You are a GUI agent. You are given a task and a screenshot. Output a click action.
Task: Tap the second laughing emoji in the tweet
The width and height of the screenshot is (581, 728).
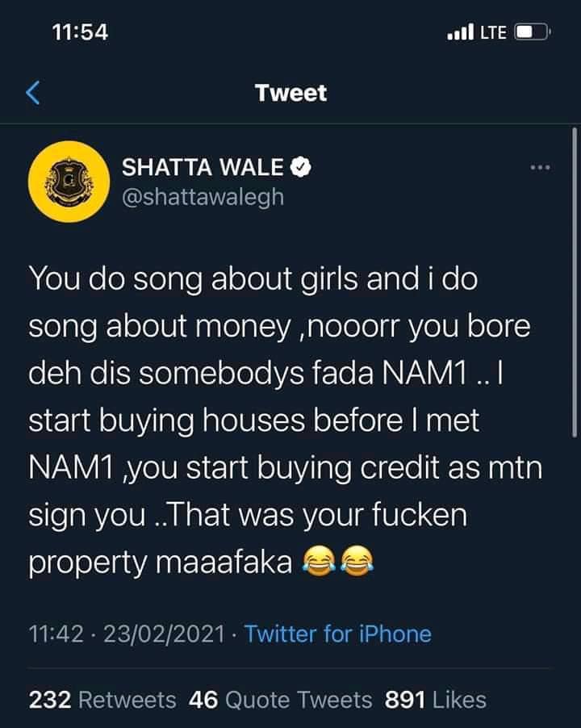[357, 562]
